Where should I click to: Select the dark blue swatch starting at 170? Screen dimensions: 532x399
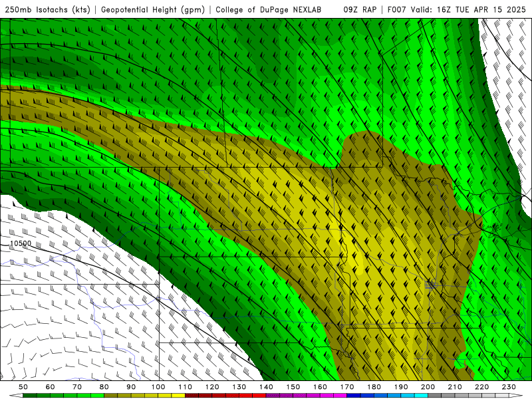tap(354, 396)
